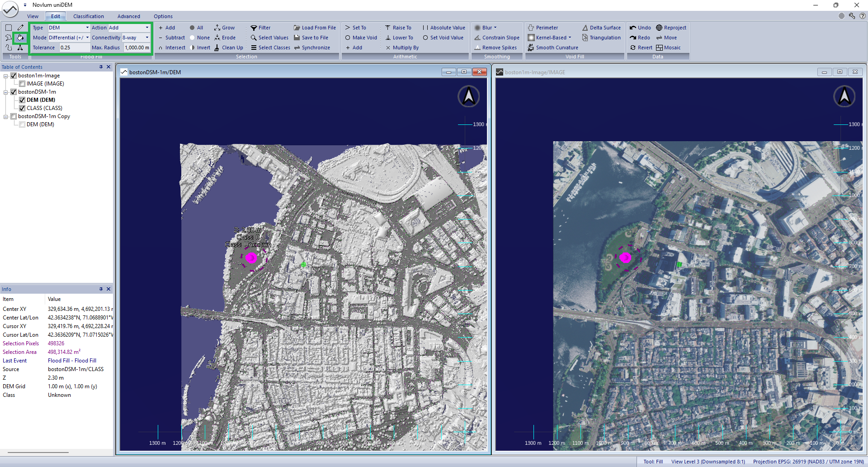
Task: Click Grow in the Selection group
Action: tap(225, 28)
